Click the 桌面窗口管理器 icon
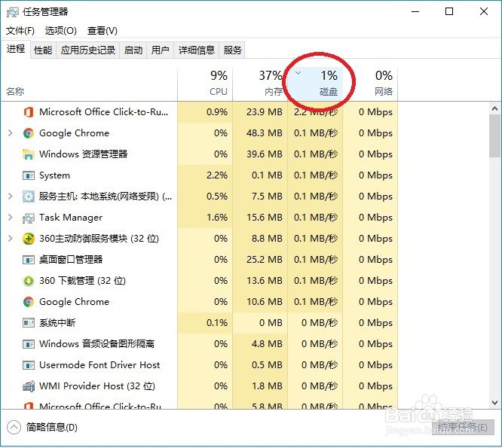 (x=29, y=260)
